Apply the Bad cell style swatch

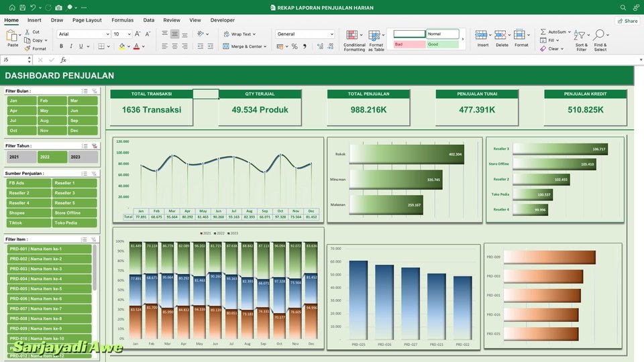pyautogui.click(x=409, y=44)
